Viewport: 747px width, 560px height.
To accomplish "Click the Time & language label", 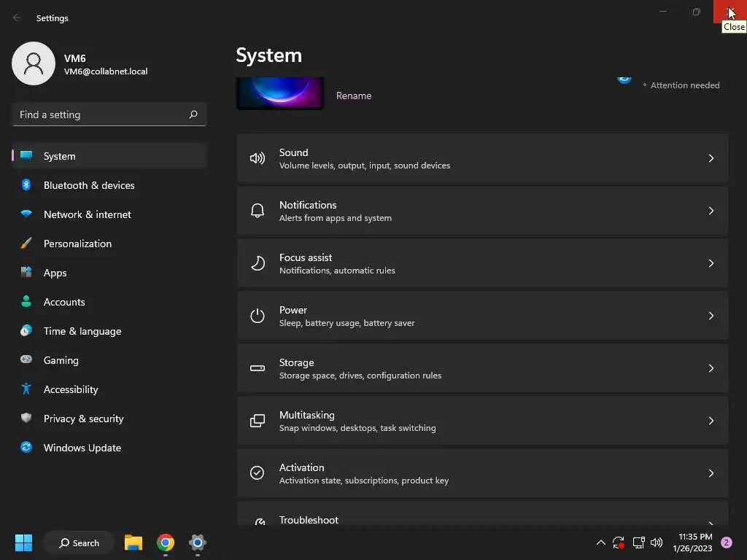I will coord(82,332).
